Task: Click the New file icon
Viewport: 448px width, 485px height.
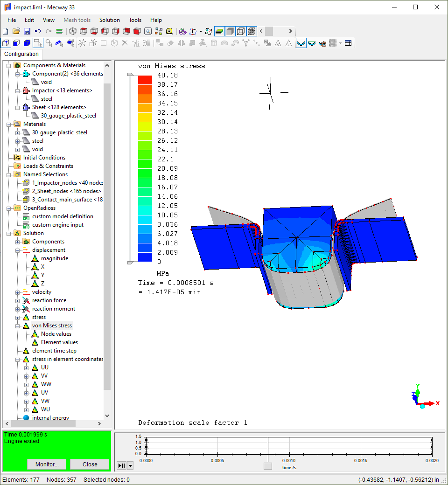Action: tap(6, 31)
